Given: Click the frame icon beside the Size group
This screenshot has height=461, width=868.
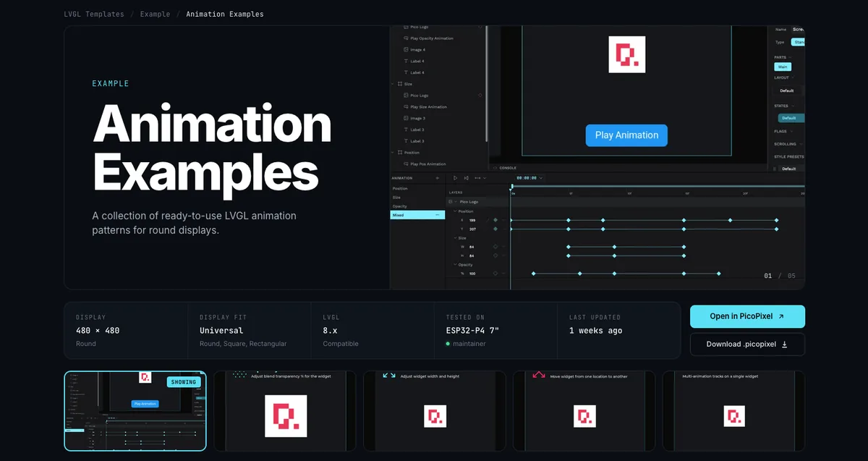Looking at the screenshot, I should pyautogui.click(x=399, y=84).
